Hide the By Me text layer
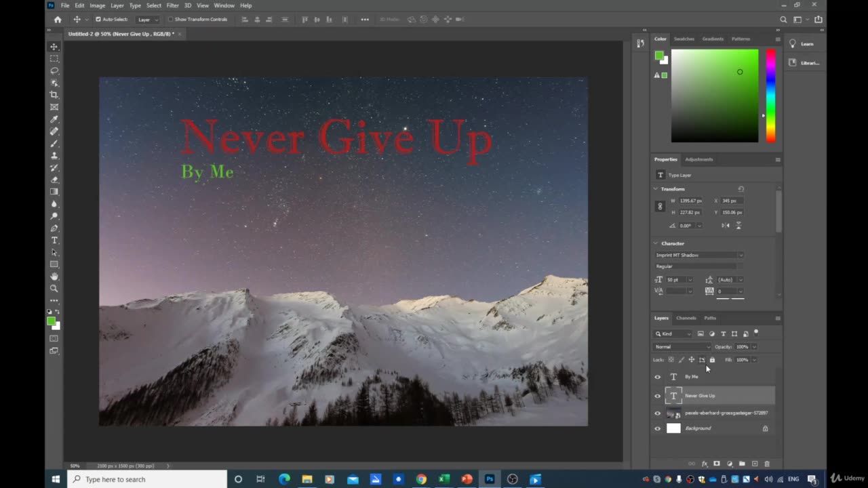The height and width of the screenshot is (488, 868). point(657,377)
